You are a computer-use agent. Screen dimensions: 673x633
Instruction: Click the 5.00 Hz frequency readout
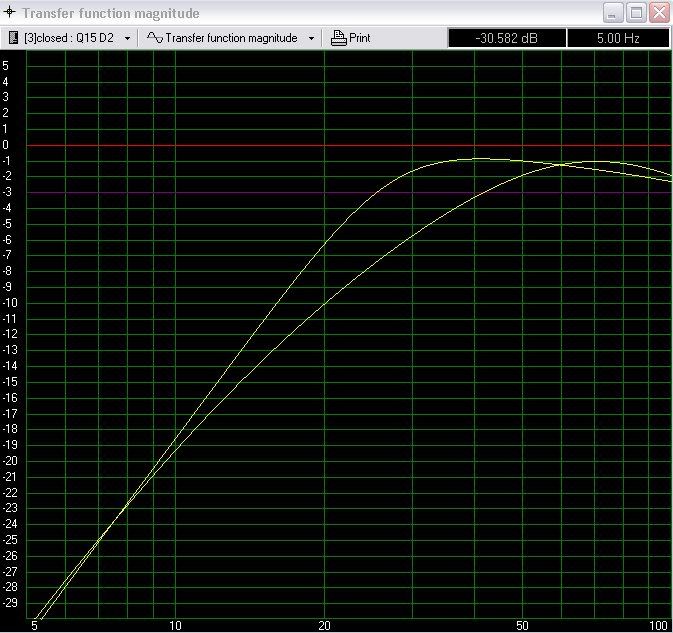point(618,38)
